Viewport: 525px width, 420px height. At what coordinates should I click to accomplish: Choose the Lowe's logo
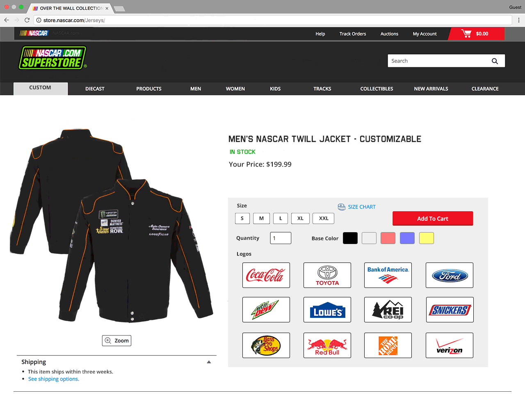pyautogui.click(x=327, y=310)
